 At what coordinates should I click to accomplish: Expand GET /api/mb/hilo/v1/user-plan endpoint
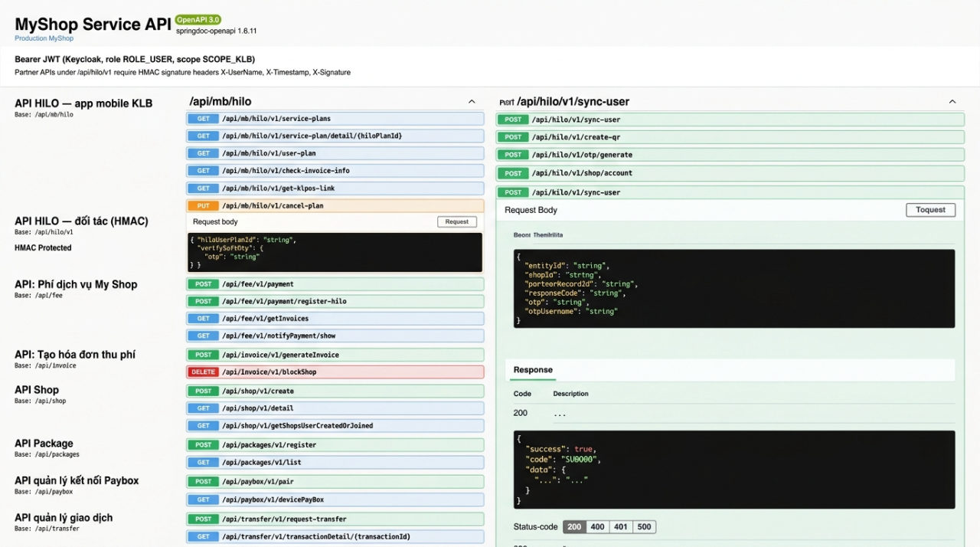point(335,153)
